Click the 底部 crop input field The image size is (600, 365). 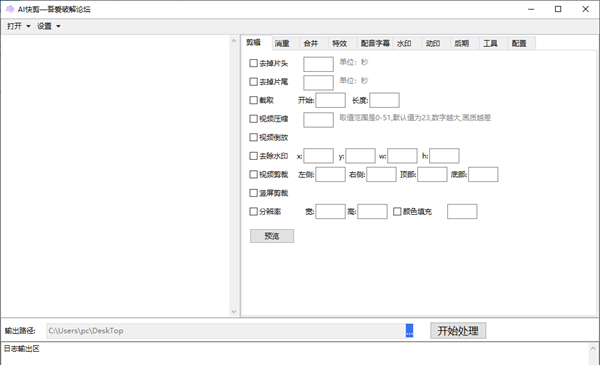pos(483,174)
